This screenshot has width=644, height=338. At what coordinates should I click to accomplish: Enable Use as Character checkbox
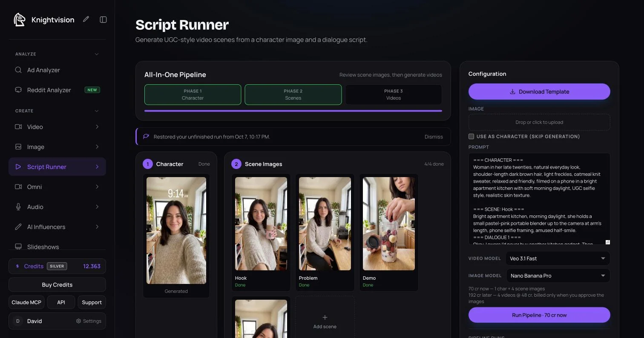[471, 137]
